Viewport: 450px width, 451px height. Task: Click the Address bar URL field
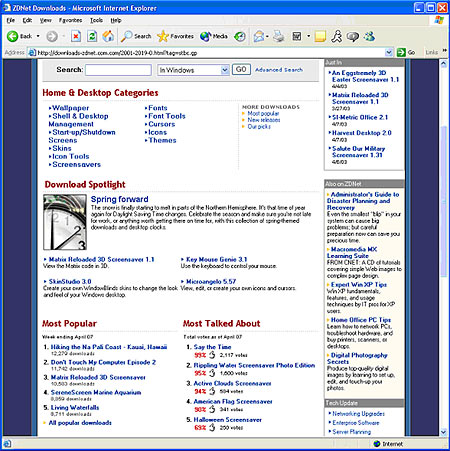click(x=210, y=53)
